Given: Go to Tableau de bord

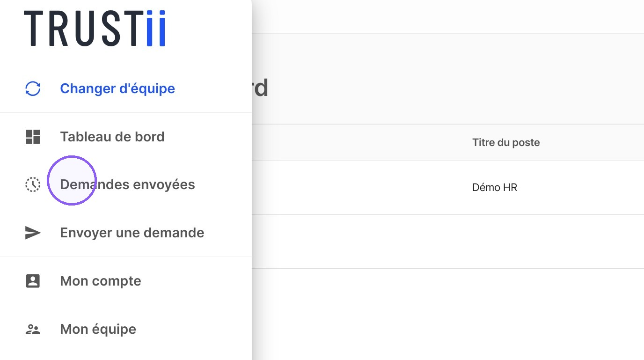Looking at the screenshot, I should (x=112, y=137).
